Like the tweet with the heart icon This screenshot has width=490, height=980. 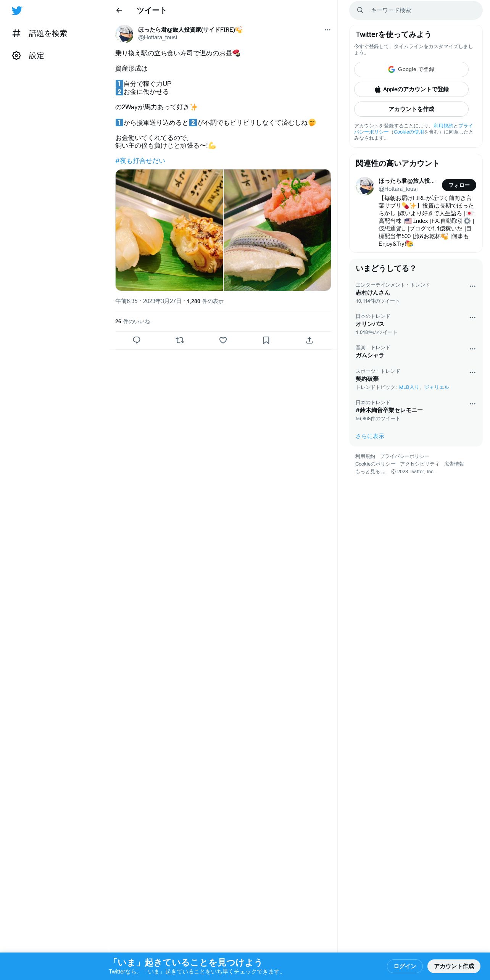(223, 340)
